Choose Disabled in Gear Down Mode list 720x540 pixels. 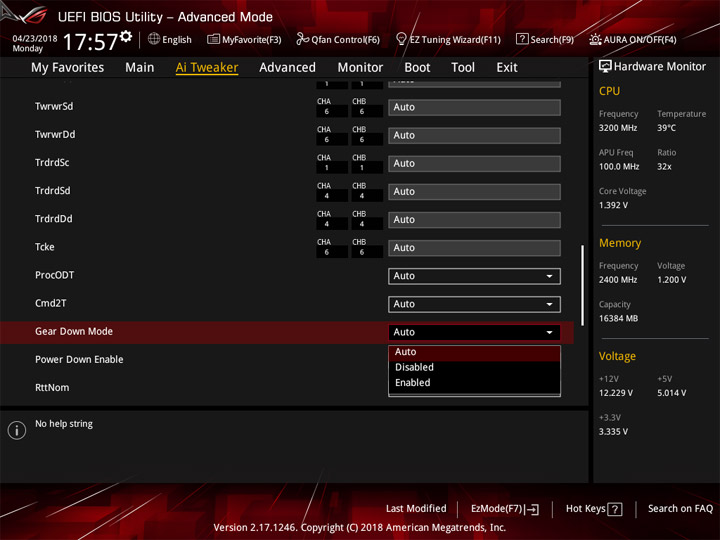(474, 367)
